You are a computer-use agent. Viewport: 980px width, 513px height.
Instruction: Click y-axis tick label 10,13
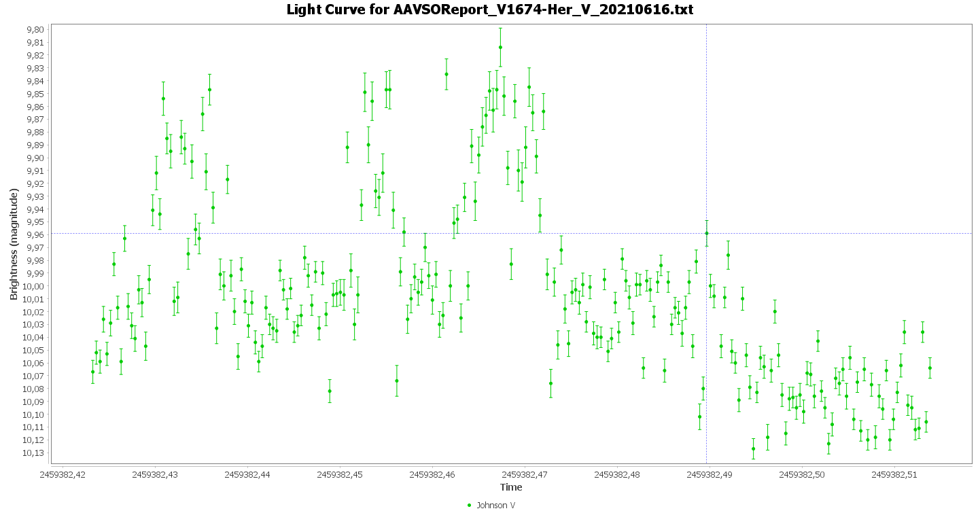[33, 453]
